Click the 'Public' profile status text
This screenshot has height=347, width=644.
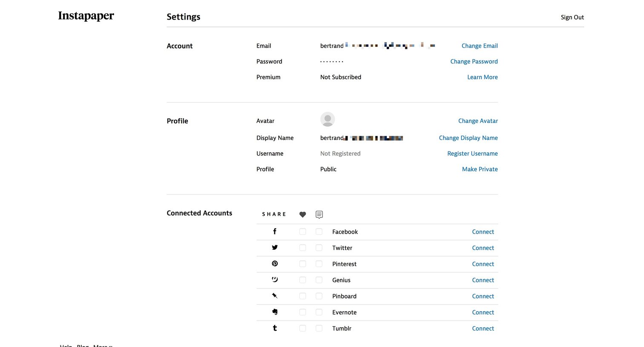[x=328, y=169]
